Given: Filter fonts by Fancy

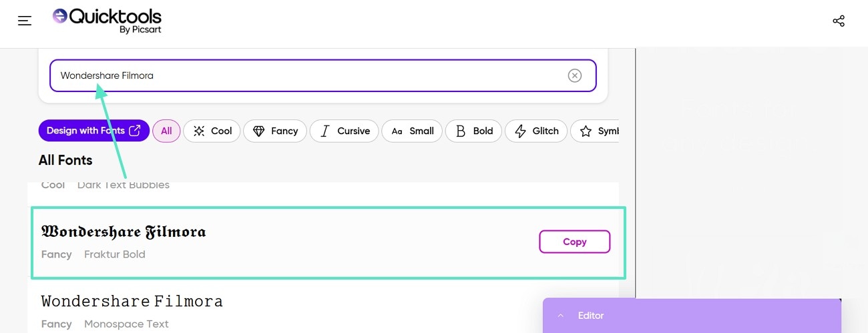Looking at the screenshot, I should tap(275, 131).
